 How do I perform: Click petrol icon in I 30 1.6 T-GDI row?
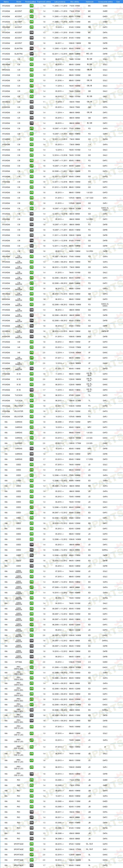click(31, 198)
